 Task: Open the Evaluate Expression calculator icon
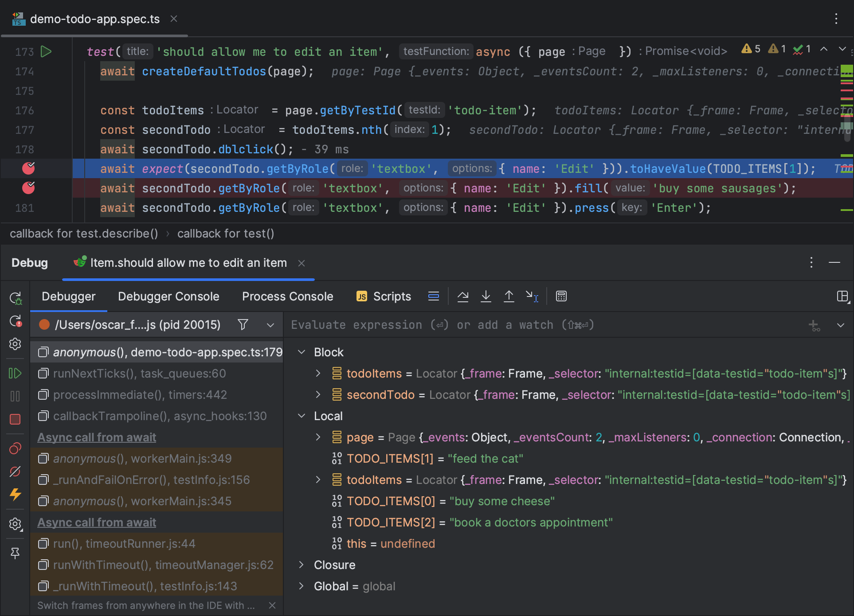click(x=561, y=296)
